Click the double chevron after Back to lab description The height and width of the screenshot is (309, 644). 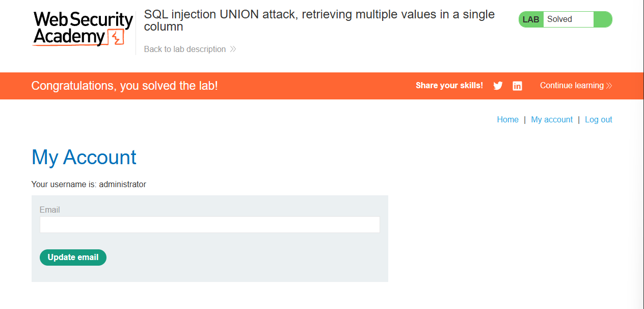tap(233, 49)
